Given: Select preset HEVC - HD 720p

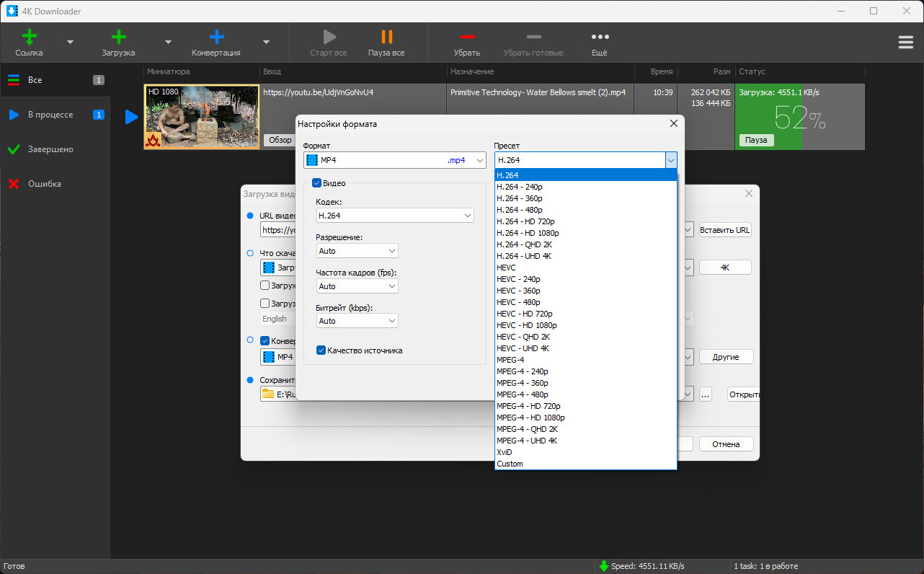Looking at the screenshot, I should [585, 314].
